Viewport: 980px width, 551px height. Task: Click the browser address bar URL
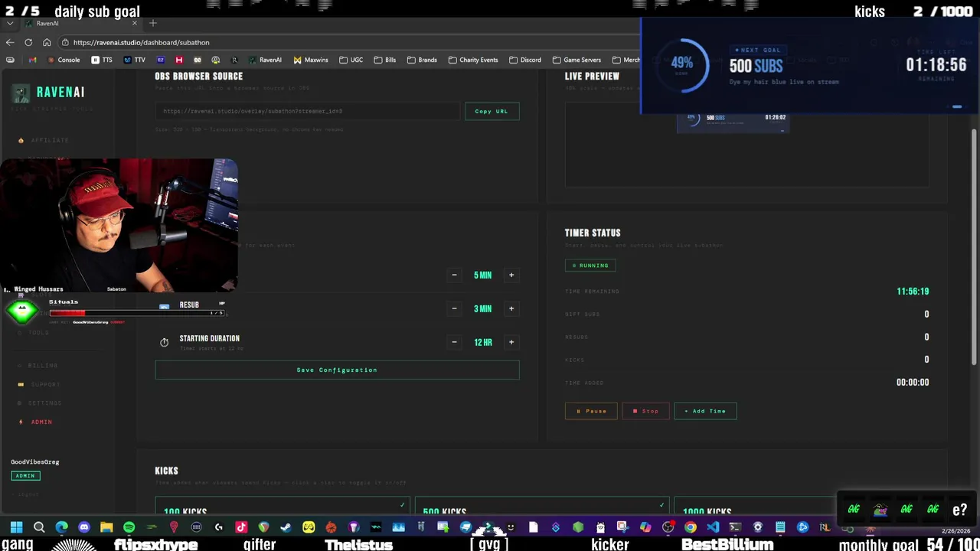[x=141, y=42]
